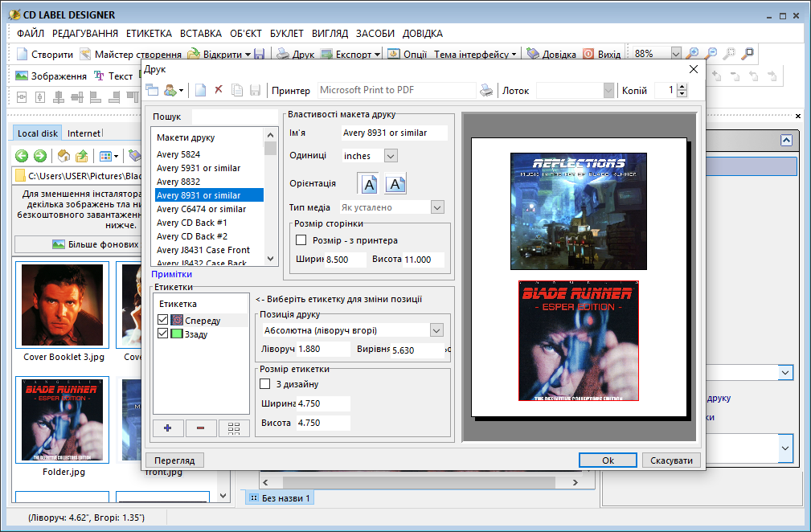
Task: Remove label with the red minus button
Action: 201,428
